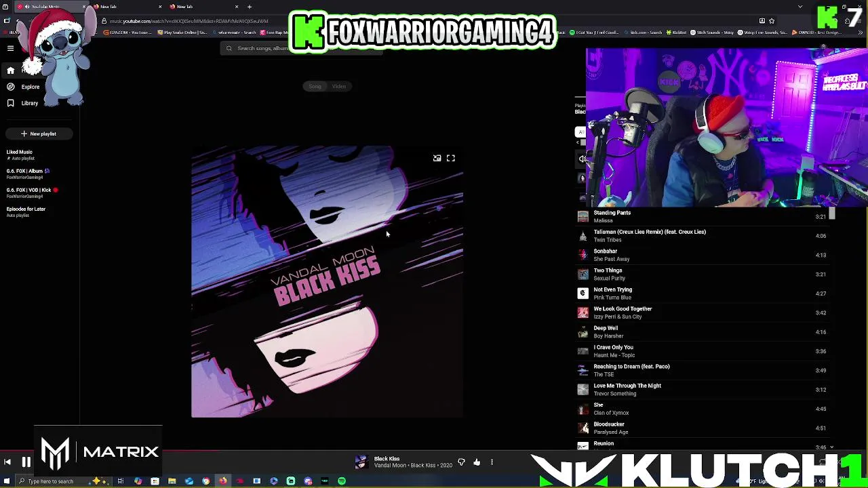The height and width of the screenshot is (488, 868).
Task: Pause the playing song
Action: pos(26,462)
